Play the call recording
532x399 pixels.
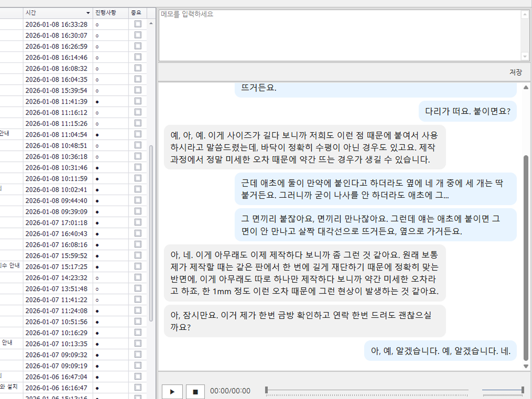[172, 391]
